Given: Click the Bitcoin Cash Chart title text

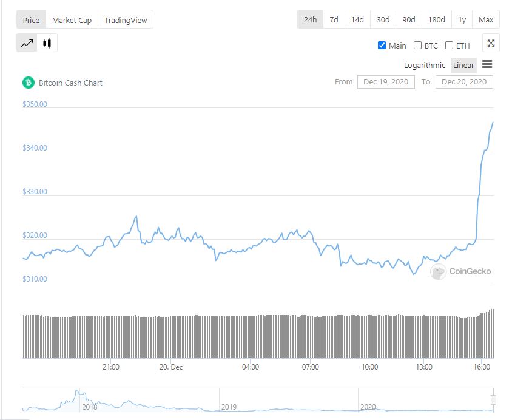Looking at the screenshot, I should 70,83.
